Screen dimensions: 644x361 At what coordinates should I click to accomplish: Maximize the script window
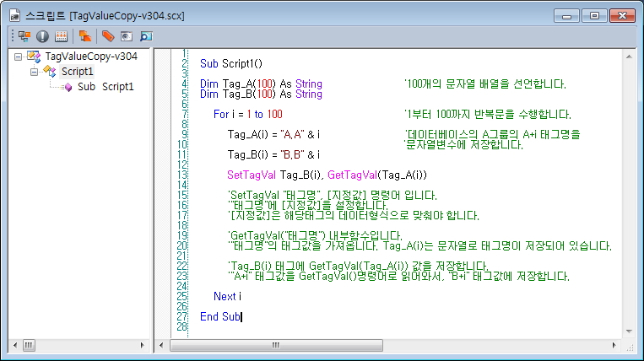click(x=594, y=16)
